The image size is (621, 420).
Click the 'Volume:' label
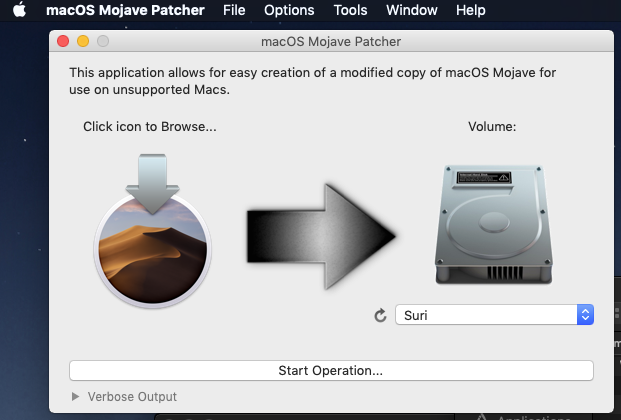click(x=492, y=126)
